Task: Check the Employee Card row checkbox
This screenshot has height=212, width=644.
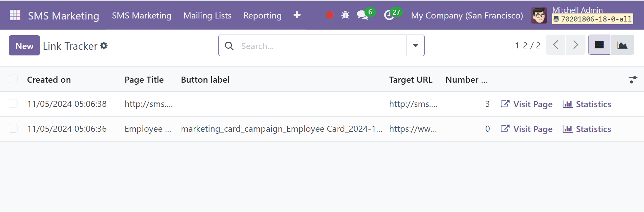Action: pyautogui.click(x=13, y=128)
